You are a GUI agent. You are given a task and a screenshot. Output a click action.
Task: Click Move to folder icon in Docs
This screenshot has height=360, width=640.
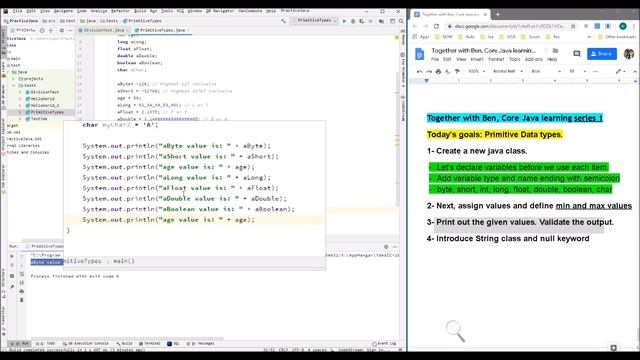555,51
